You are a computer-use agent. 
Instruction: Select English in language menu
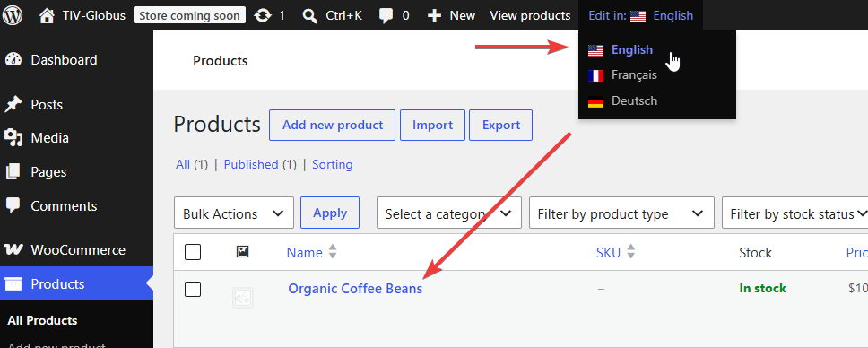coord(631,50)
